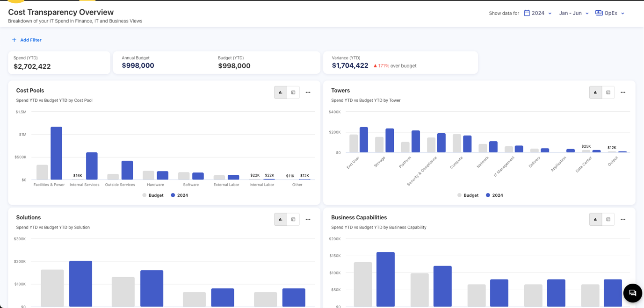Image resolution: width=644 pixels, height=308 pixels.
Task: Open Towers panel more options menu
Action: tap(623, 93)
